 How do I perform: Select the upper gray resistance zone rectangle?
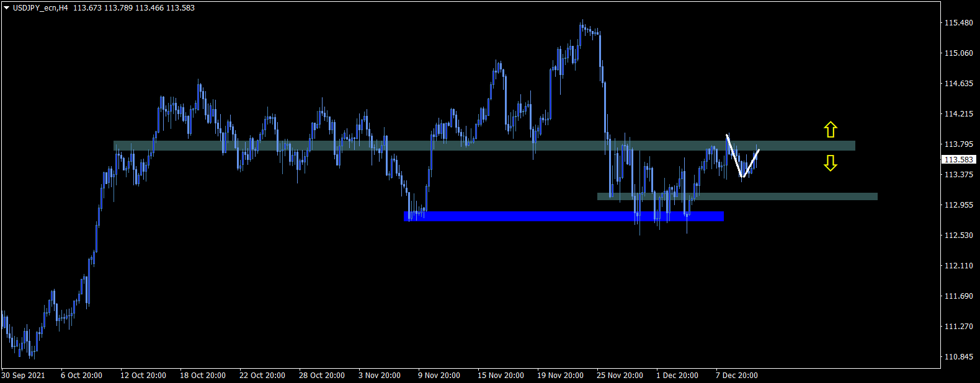[484, 146]
